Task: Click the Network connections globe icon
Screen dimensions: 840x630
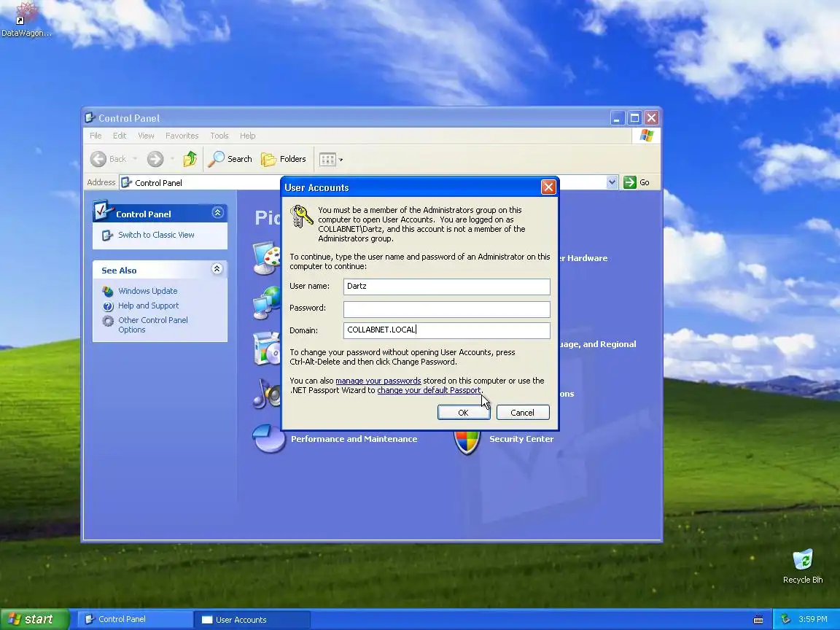Action: [266, 303]
